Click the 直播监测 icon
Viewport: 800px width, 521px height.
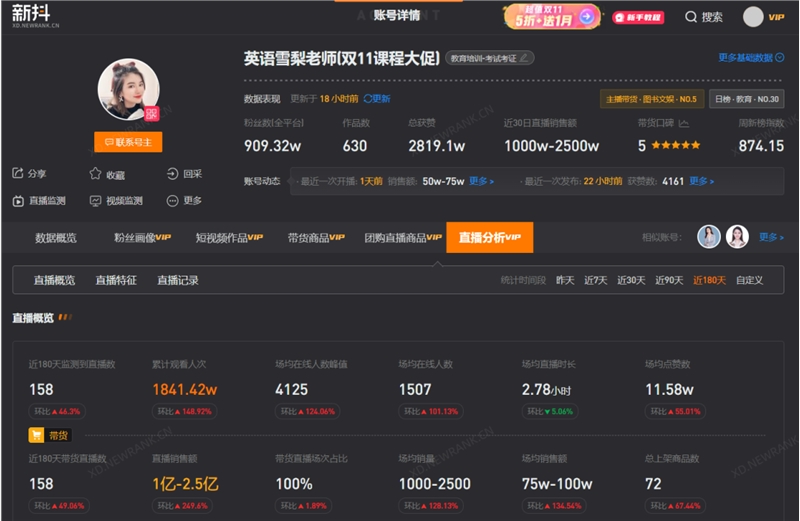[x=18, y=201]
